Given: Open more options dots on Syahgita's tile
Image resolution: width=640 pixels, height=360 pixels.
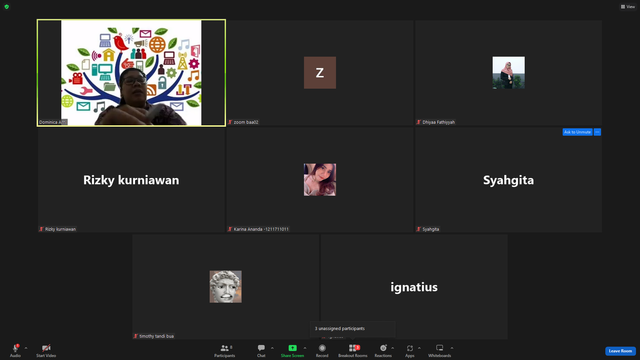Looking at the screenshot, I should [597, 132].
